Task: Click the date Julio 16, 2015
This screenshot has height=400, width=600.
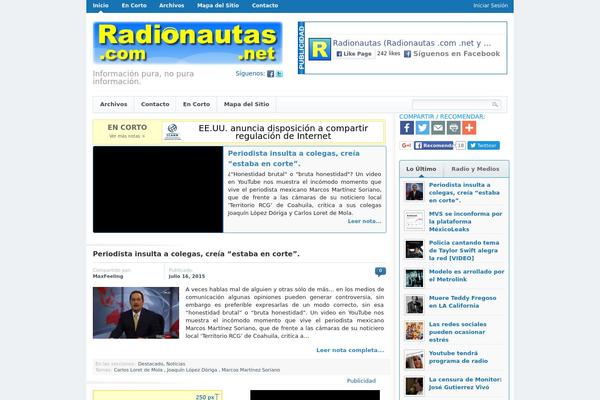Action: (187, 276)
